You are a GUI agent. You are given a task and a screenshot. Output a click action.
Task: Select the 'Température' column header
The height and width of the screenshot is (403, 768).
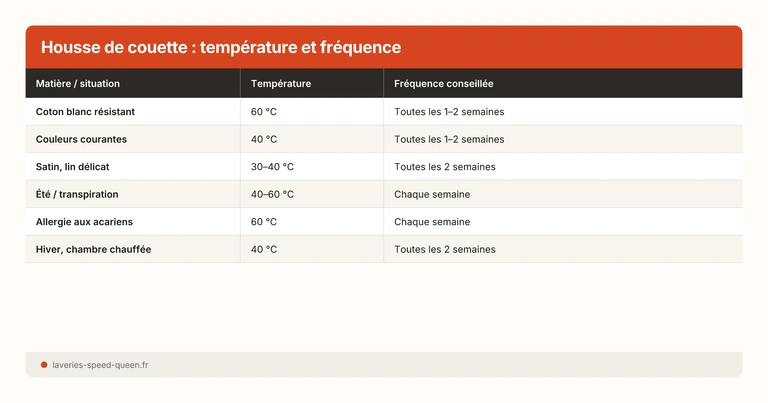(281, 84)
